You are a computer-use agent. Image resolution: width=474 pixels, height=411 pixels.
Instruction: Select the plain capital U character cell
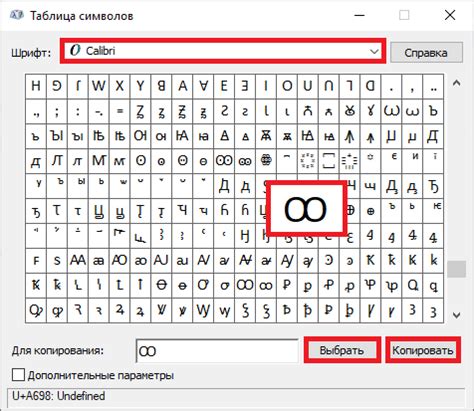(x=308, y=86)
